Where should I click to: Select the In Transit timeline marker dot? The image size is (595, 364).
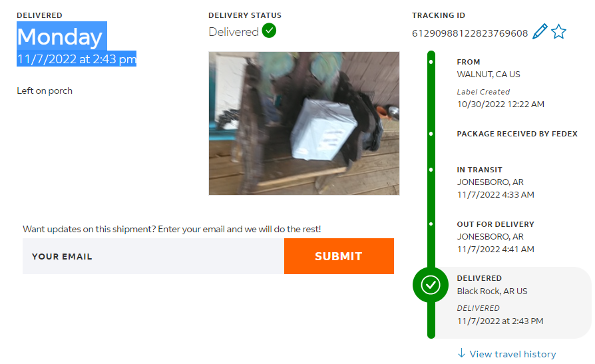431,170
